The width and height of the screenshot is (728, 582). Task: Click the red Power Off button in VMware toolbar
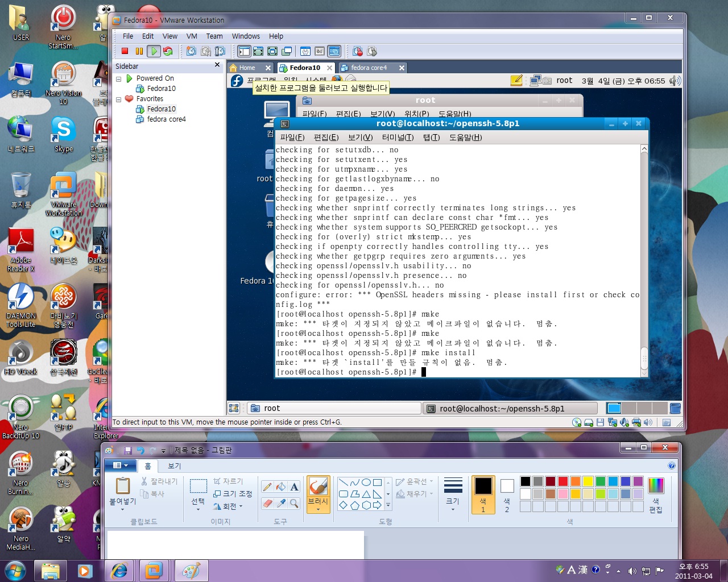click(x=125, y=51)
